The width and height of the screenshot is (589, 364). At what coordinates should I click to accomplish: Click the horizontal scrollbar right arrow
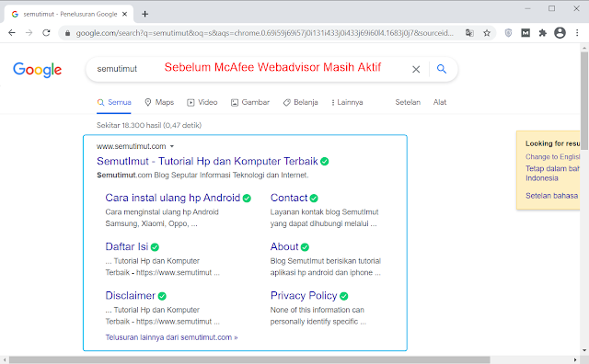[x=575, y=360]
